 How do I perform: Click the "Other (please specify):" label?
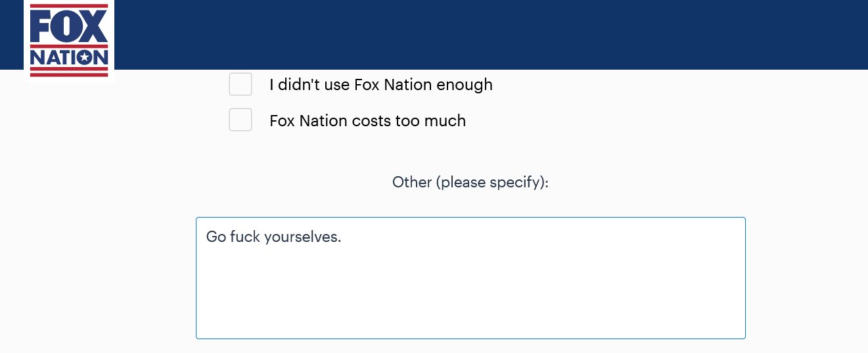470,182
